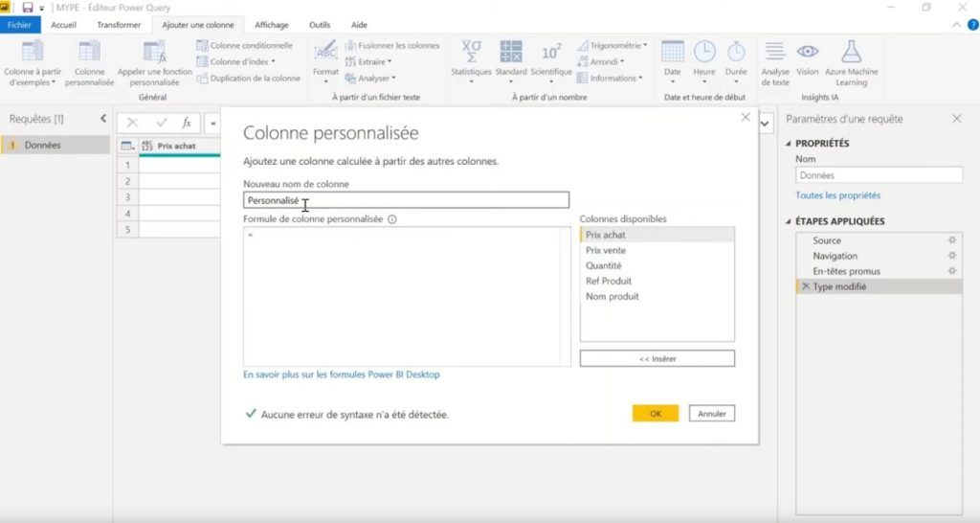Switch to the Transformer tab

click(119, 25)
